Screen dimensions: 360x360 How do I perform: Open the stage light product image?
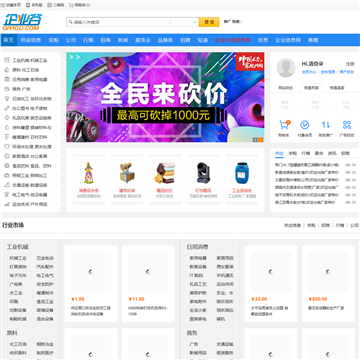[203, 173]
